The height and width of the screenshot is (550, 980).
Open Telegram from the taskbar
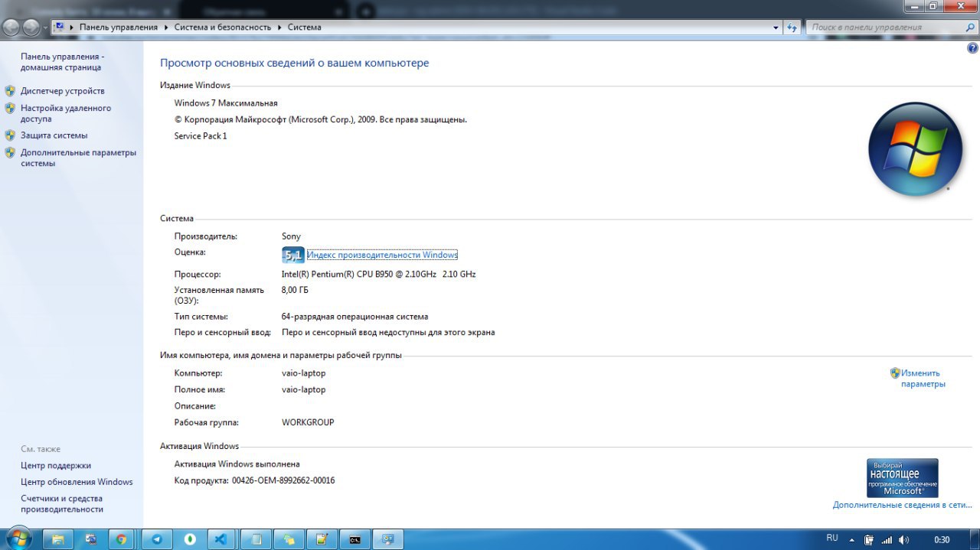157,539
